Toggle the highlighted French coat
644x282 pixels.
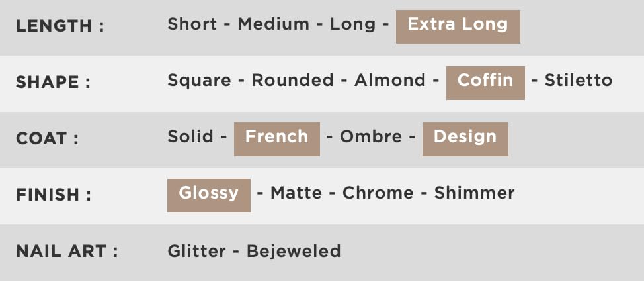pyautogui.click(x=277, y=140)
